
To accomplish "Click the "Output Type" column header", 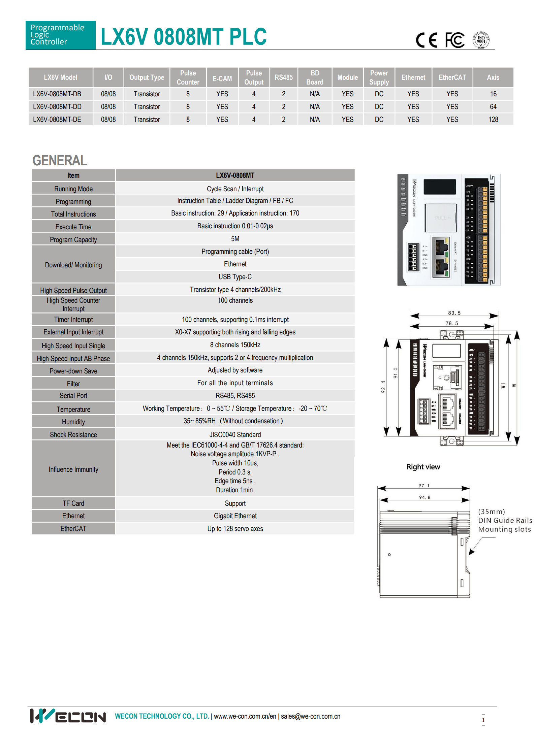I will coord(147,77).
